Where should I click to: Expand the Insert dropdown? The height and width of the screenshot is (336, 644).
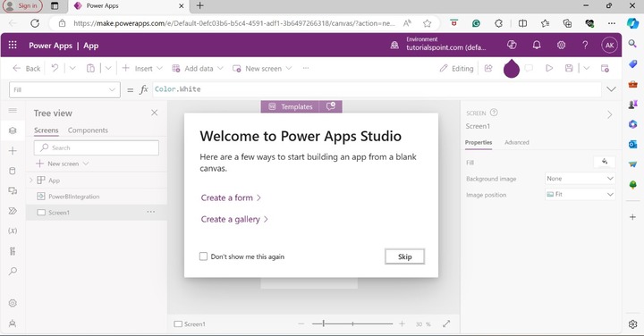160,68
